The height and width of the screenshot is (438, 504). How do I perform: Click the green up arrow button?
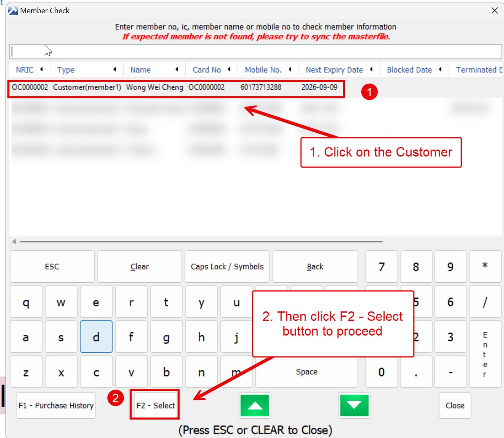pyautogui.click(x=255, y=405)
